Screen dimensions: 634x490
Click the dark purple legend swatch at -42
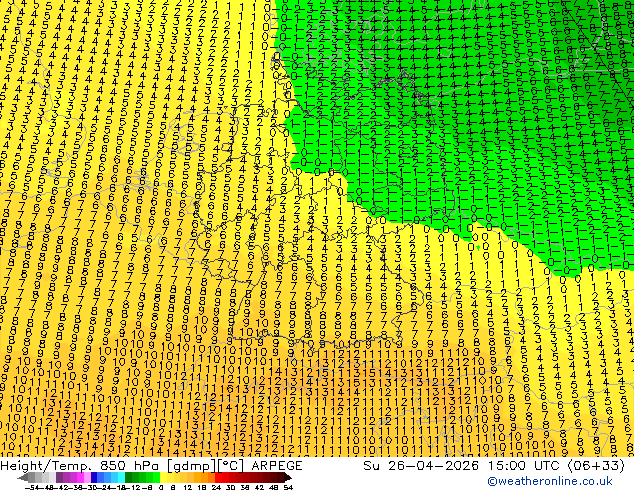coord(59,478)
